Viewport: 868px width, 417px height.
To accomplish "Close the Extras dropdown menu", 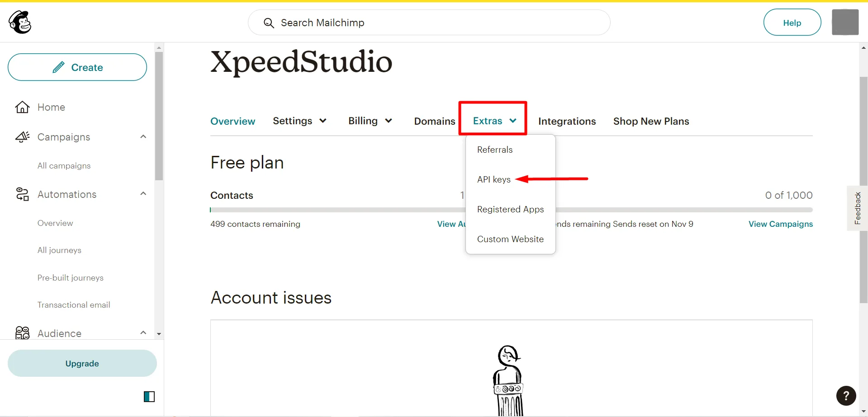I will (494, 121).
